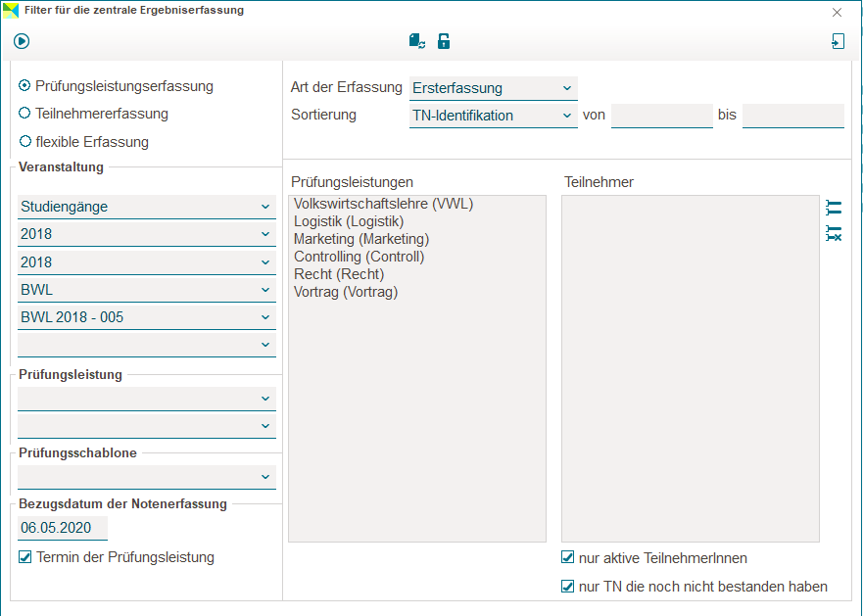
Task: Expand the TN-Identifikation sorting dropdown
Action: pos(494,116)
